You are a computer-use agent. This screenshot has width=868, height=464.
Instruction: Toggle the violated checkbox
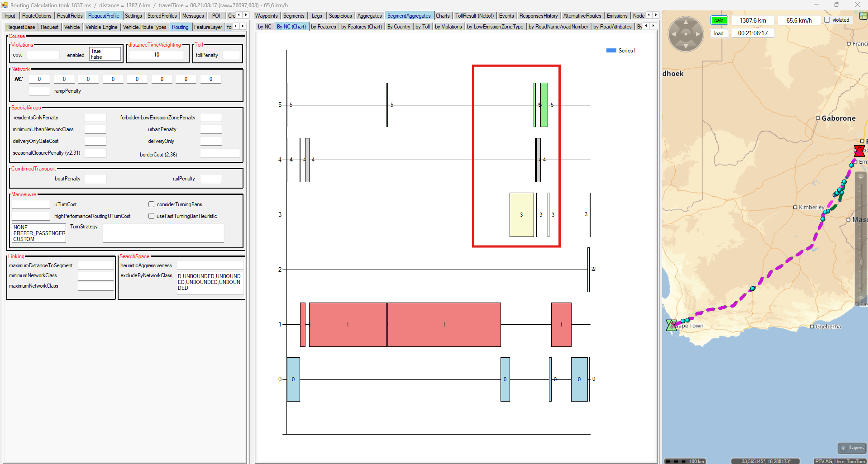tap(827, 20)
